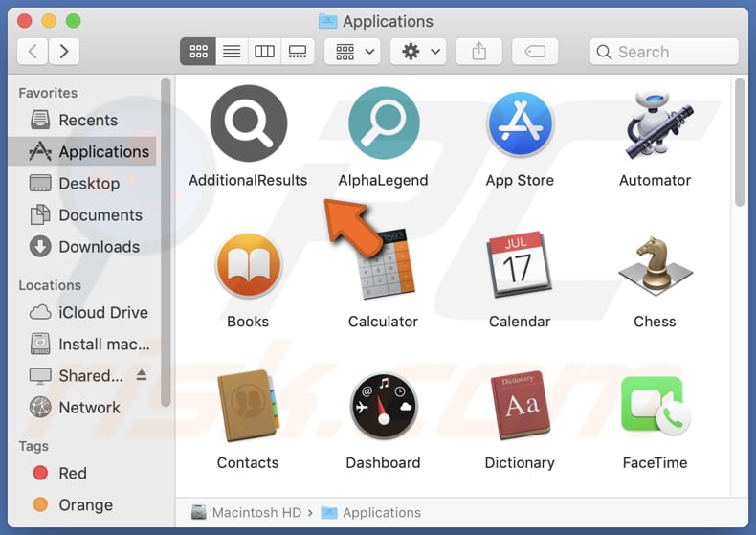756x535 pixels.
Task: Click the Favorites section header
Action: tap(48, 93)
